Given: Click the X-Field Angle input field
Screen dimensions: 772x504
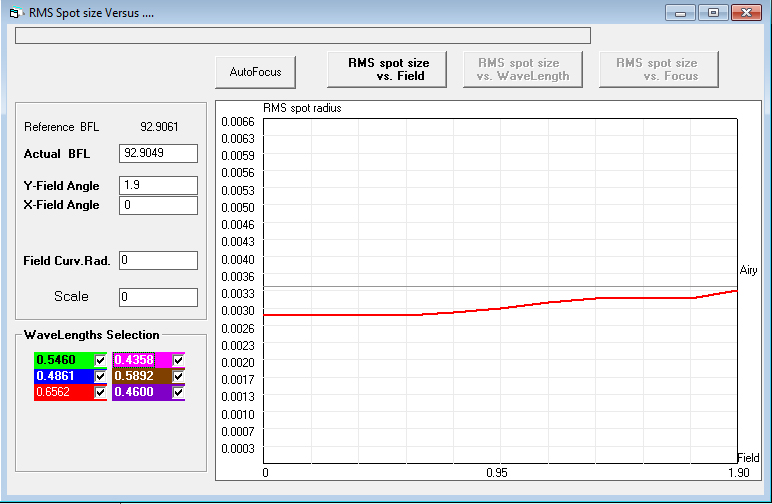Looking at the screenshot, I should [x=159, y=205].
